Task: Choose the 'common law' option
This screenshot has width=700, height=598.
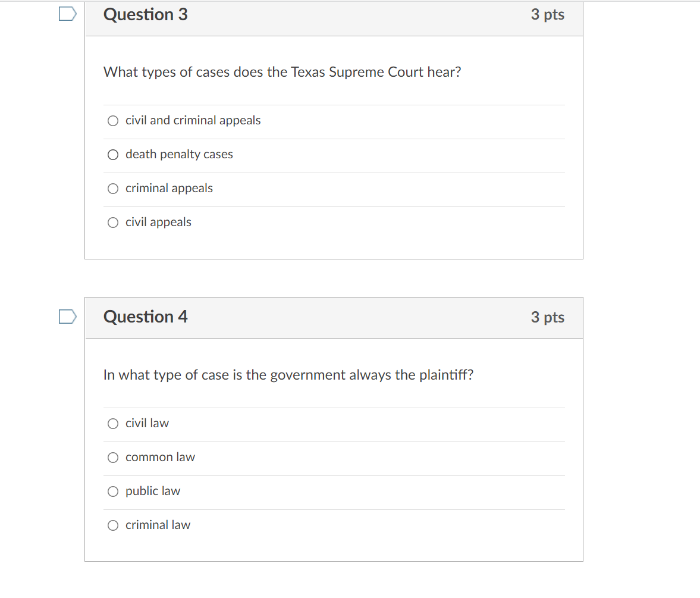Action: click(113, 458)
